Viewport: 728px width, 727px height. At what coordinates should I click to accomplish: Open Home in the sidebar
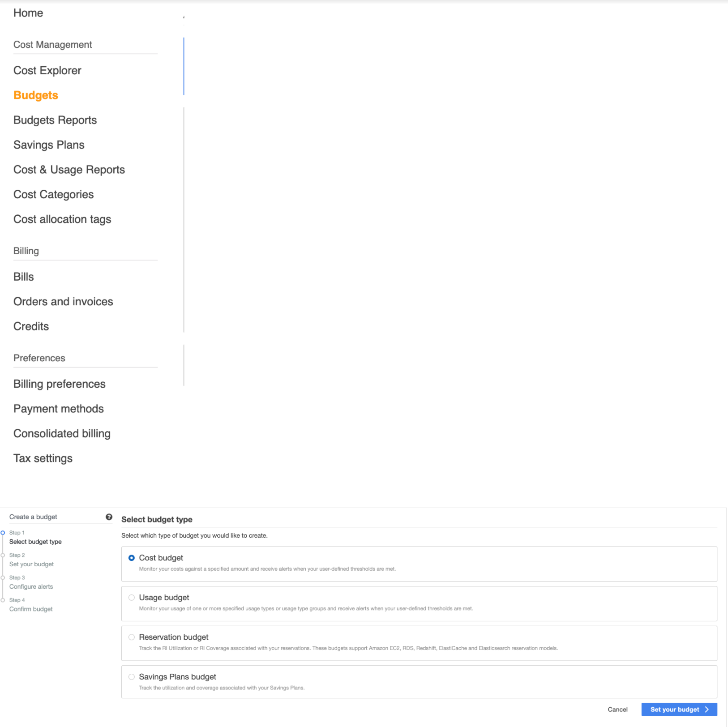(28, 13)
